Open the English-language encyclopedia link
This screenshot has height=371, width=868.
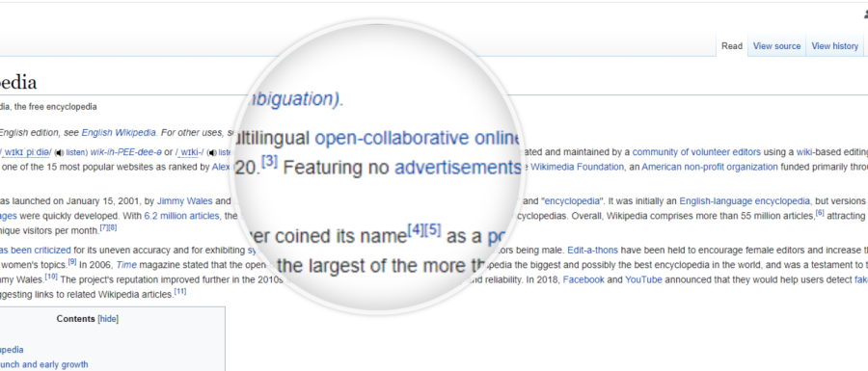click(746, 201)
